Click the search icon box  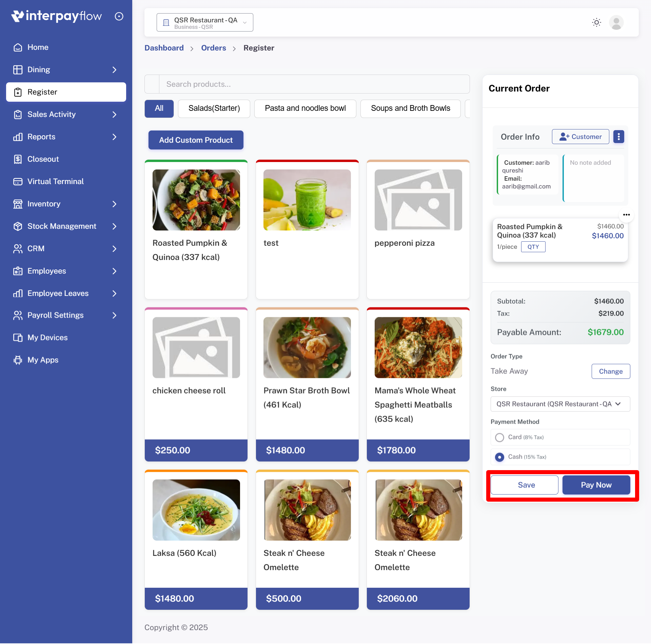coord(152,84)
